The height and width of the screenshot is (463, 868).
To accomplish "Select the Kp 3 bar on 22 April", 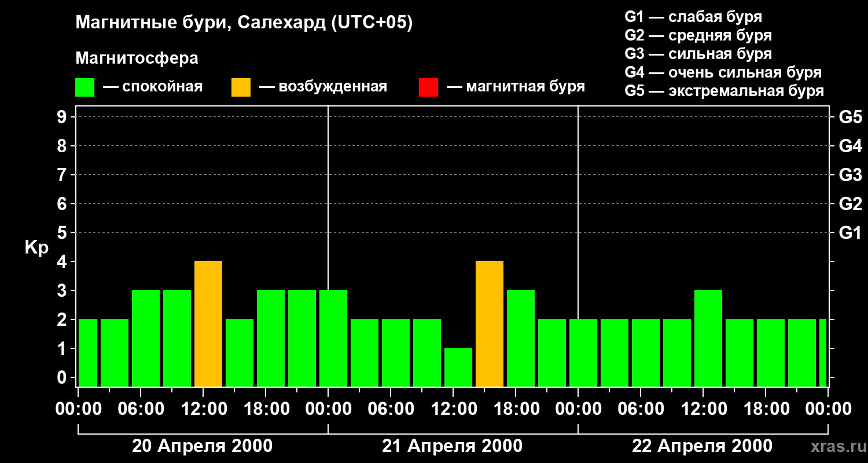I will [x=708, y=339].
